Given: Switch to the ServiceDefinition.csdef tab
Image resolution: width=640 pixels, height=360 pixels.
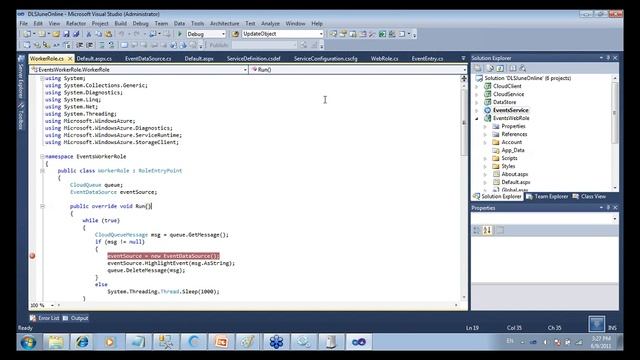Looking at the screenshot, I should 253,59.
